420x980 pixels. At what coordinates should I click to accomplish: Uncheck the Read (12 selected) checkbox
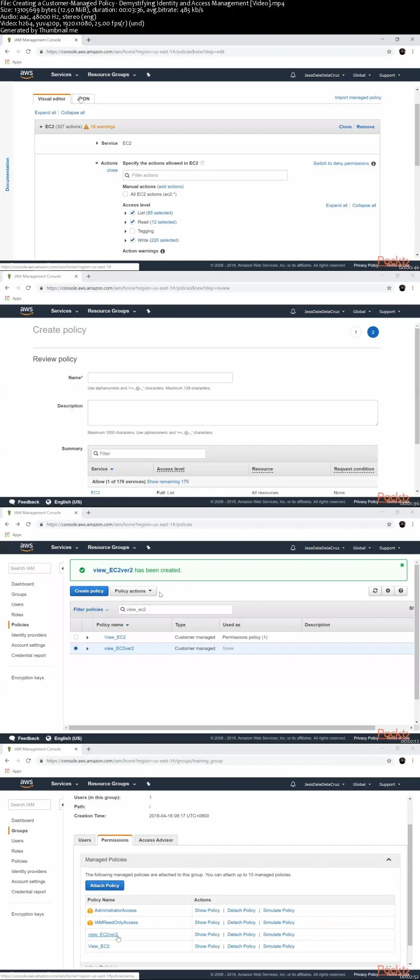click(x=132, y=222)
